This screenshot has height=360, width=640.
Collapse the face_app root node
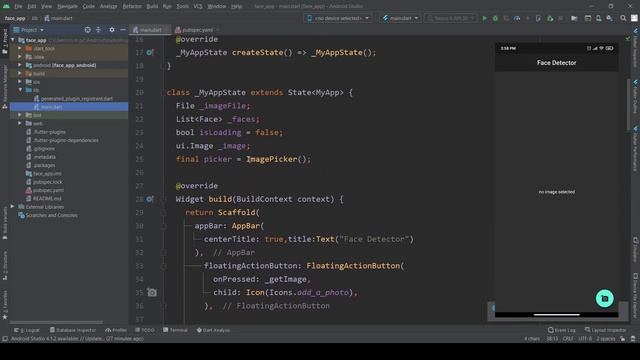pyautogui.click(x=13, y=40)
